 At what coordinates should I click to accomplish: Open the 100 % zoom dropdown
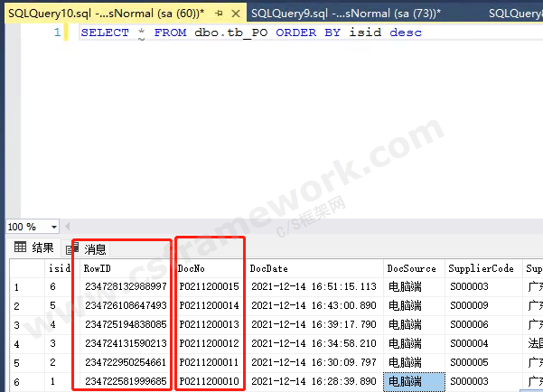[x=53, y=227]
